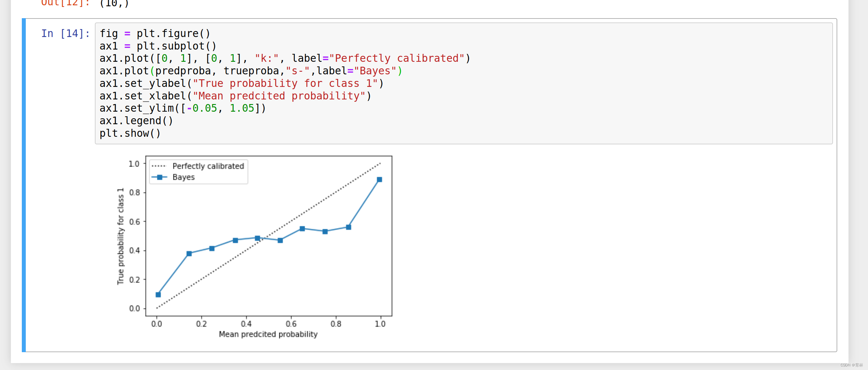Click the "Bayes" label string in code
868x370 pixels.
tap(375, 71)
